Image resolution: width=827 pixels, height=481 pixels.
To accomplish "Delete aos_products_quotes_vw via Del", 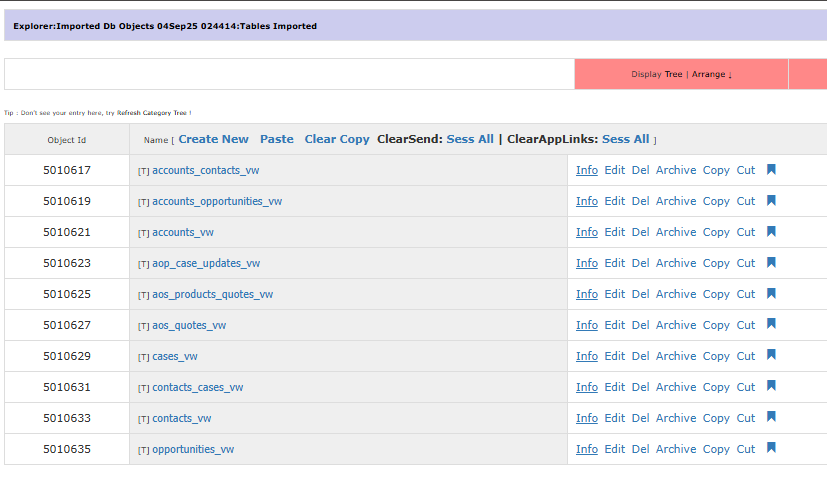I will (640, 294).
